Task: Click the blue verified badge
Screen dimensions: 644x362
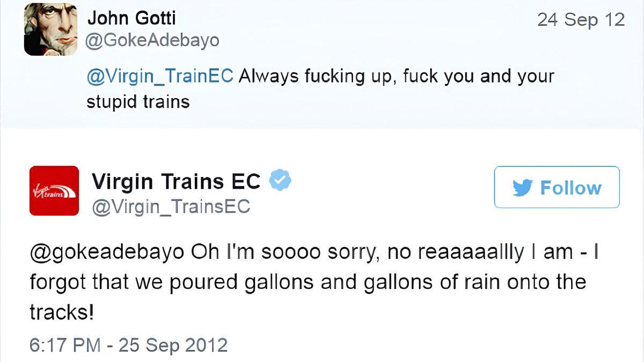Action: [x=280, y=181]
